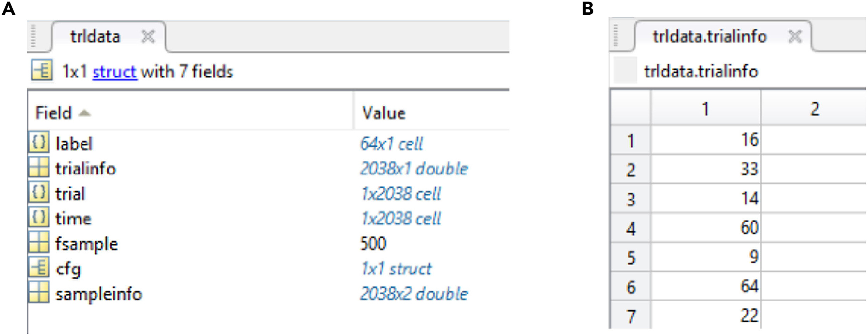868x335 pixels.
Task: Click the cell containing value 60
Action: click(x=706, y=227)
